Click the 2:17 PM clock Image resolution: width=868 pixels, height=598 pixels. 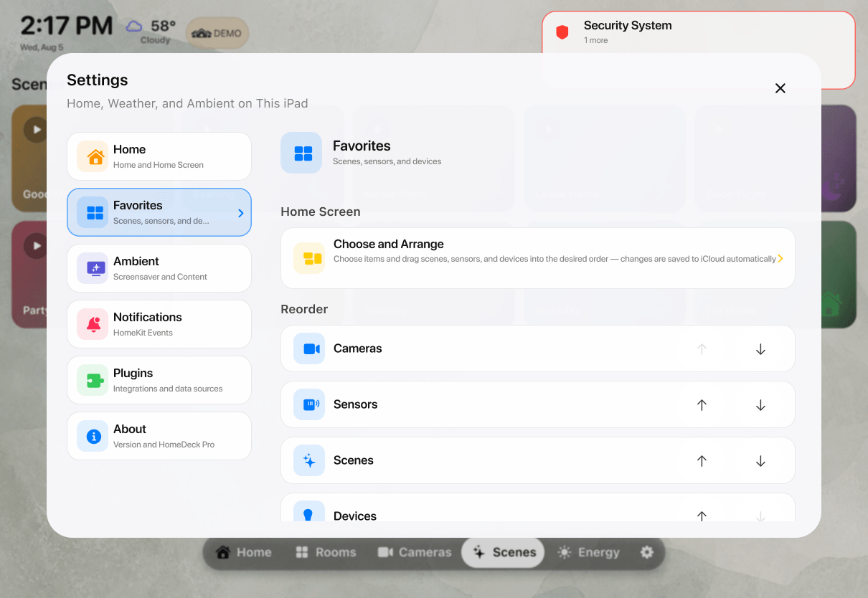[67, 27]
